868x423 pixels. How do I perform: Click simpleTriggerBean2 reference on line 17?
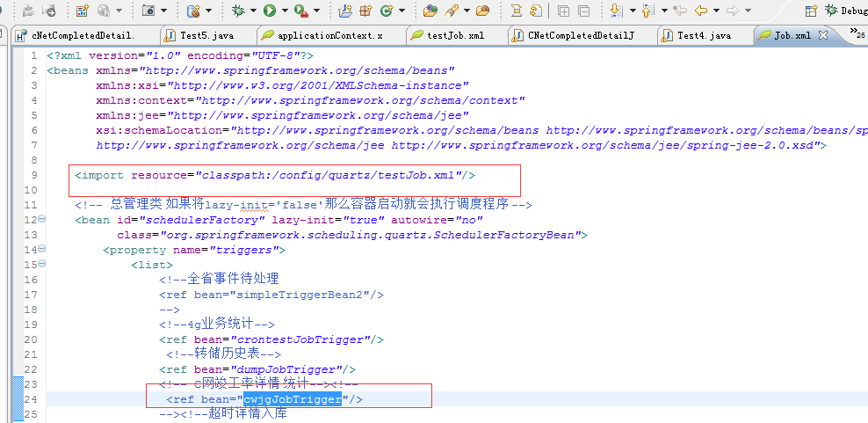[300, 295]
